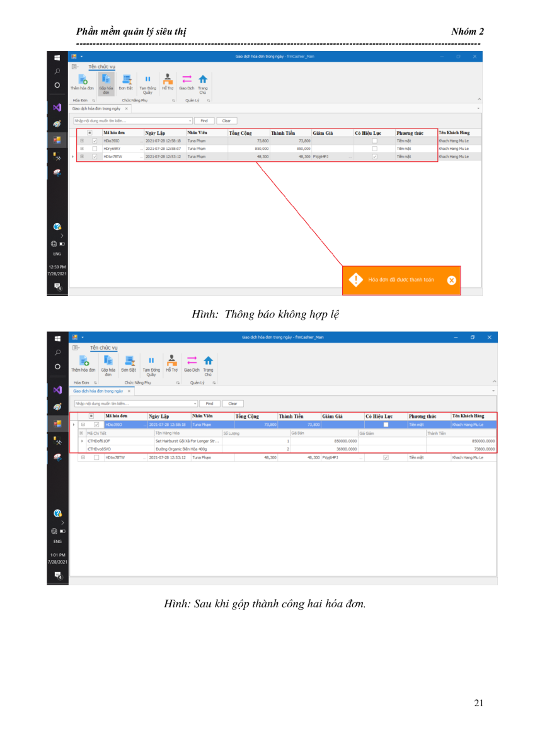Click blue help icon in 12:59 PM screenshot taskbar
535x756 pixels.
click(57, 227)
